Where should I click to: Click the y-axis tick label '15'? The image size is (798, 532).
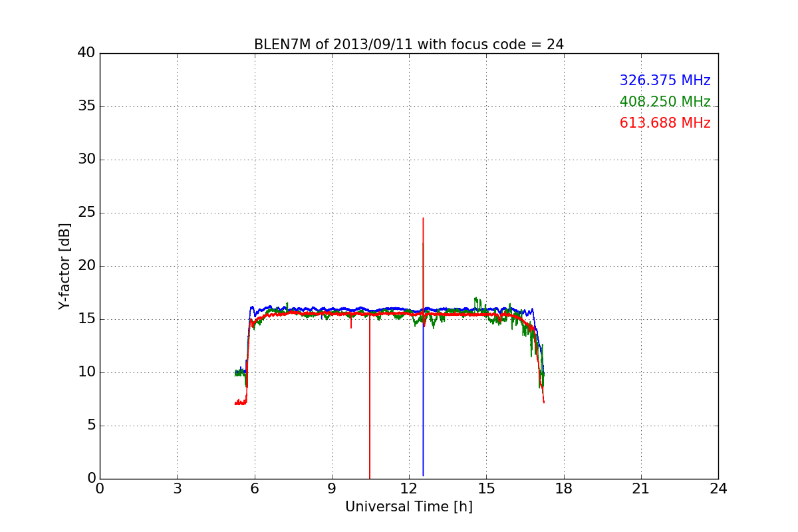(86, 319)
